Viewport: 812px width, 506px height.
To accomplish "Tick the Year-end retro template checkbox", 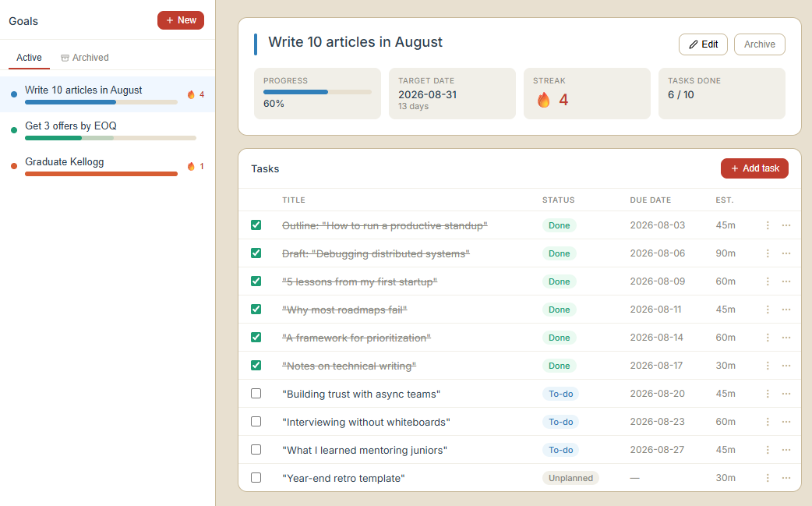I will tap(256, 477).
